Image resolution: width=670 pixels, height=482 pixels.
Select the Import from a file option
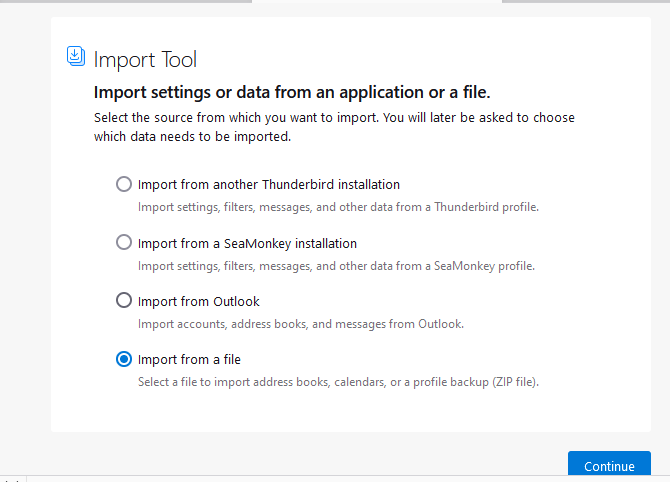124,359
